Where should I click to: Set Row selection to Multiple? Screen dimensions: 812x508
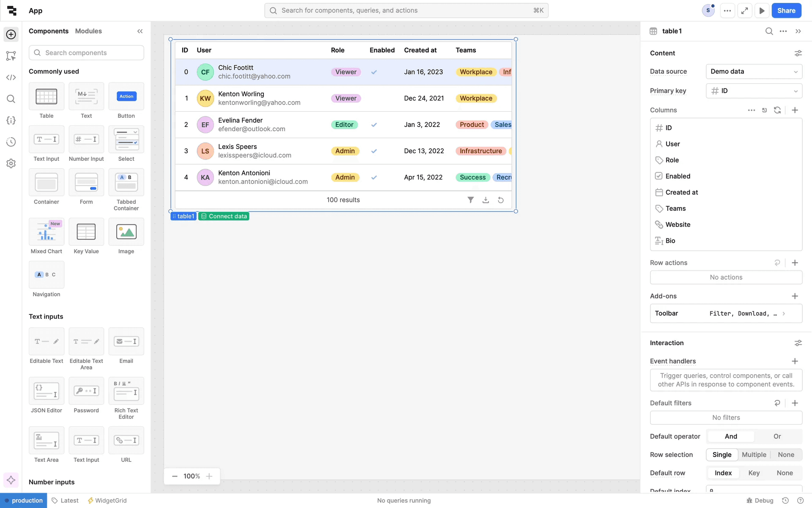coord(754,455)
